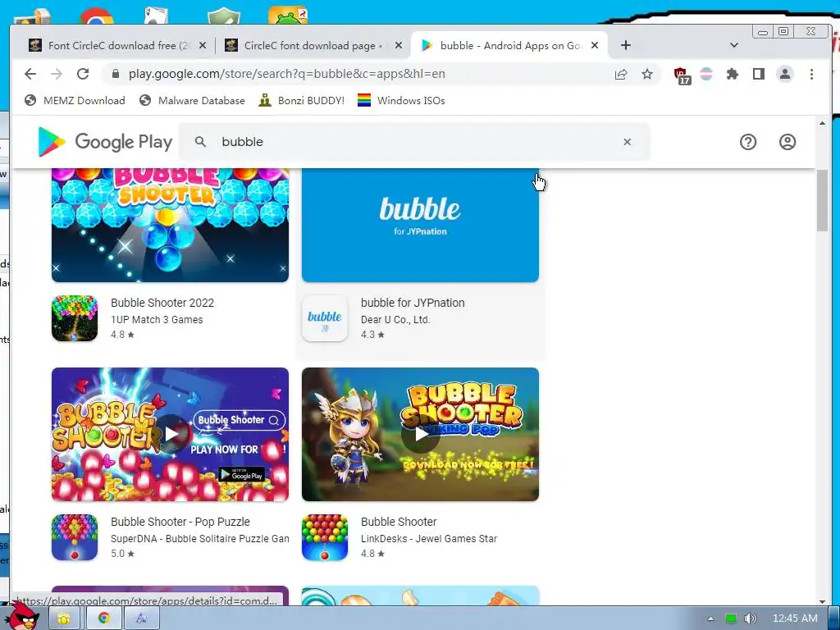The image size is (840, 630).
Task: Click Bubble Shooter - Pop Puzzle app icon
Action: pyautogui.click(x=75, y=537)
